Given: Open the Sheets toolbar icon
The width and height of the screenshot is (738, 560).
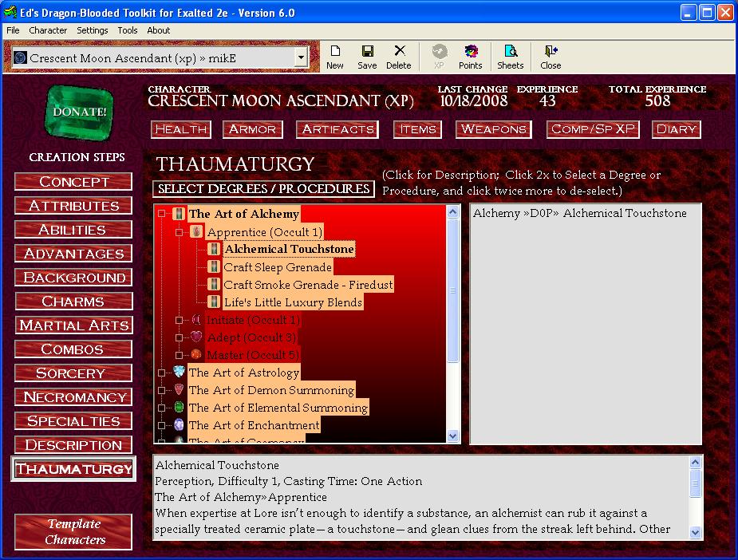Looking at the screenshot, I should pos(511,51).
